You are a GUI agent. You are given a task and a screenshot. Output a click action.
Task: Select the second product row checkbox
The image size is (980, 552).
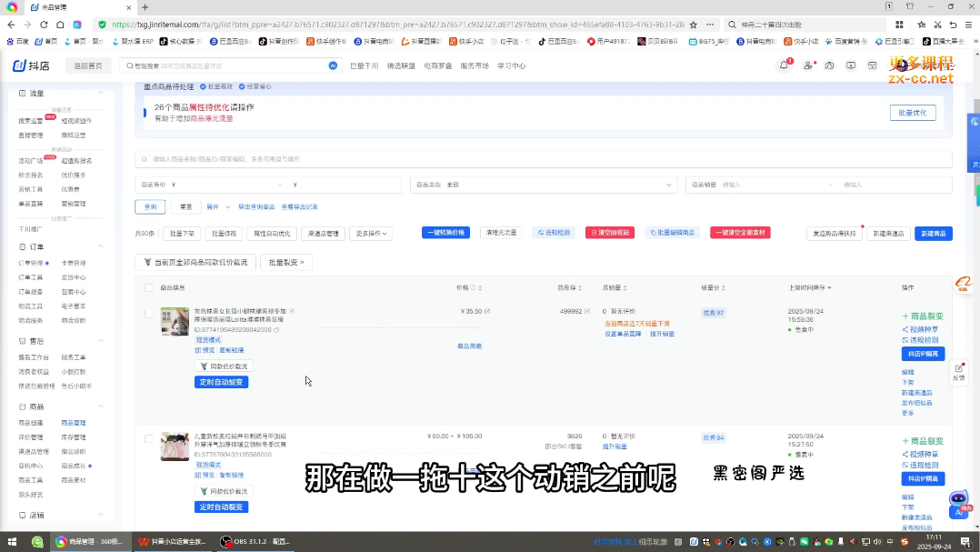coord(149,438)
